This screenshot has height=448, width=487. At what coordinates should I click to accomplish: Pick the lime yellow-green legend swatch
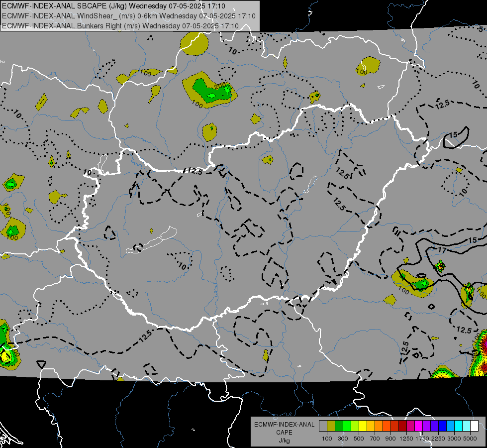[x=355, y=426]
